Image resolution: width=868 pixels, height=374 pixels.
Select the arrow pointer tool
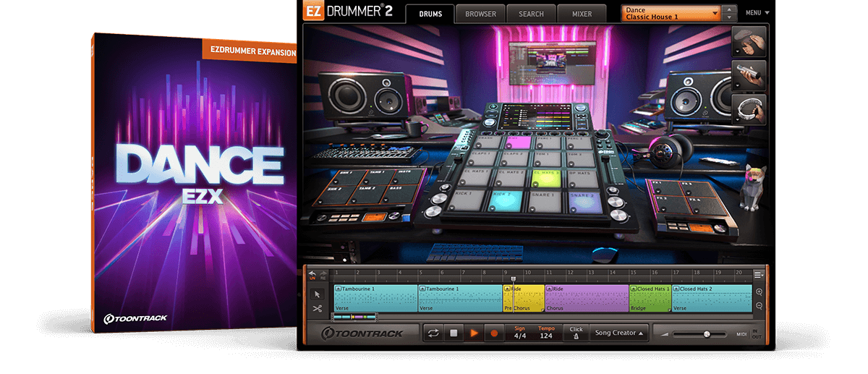[317, 294]
